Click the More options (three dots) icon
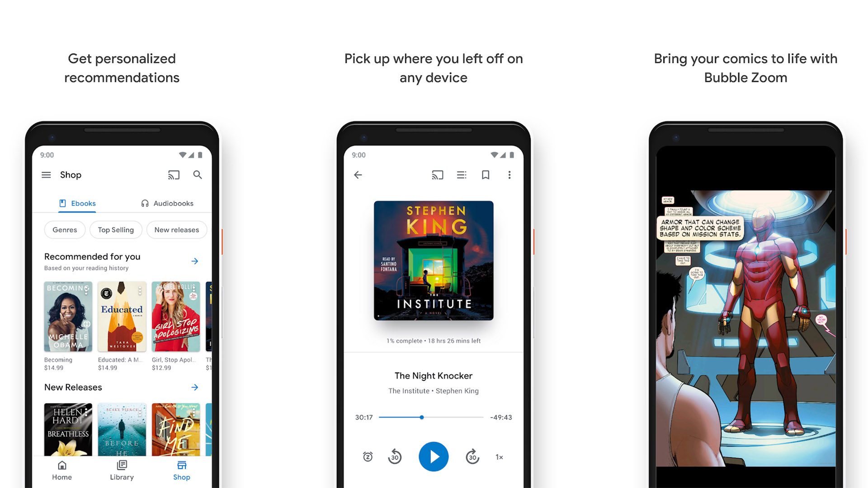 click(x=509, y=174)
